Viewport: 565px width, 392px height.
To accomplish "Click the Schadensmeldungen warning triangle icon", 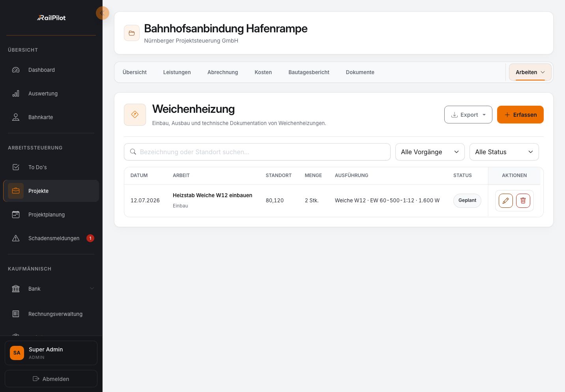I will 16,238.
